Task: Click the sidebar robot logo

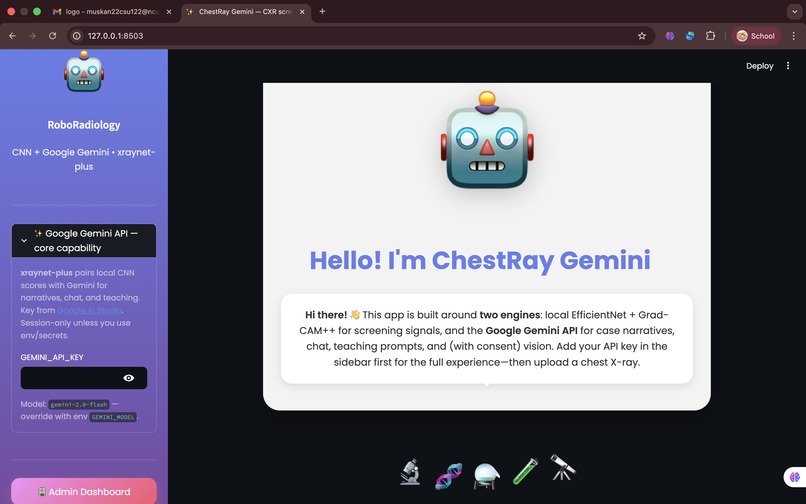Action: click(x=84, y=72)
